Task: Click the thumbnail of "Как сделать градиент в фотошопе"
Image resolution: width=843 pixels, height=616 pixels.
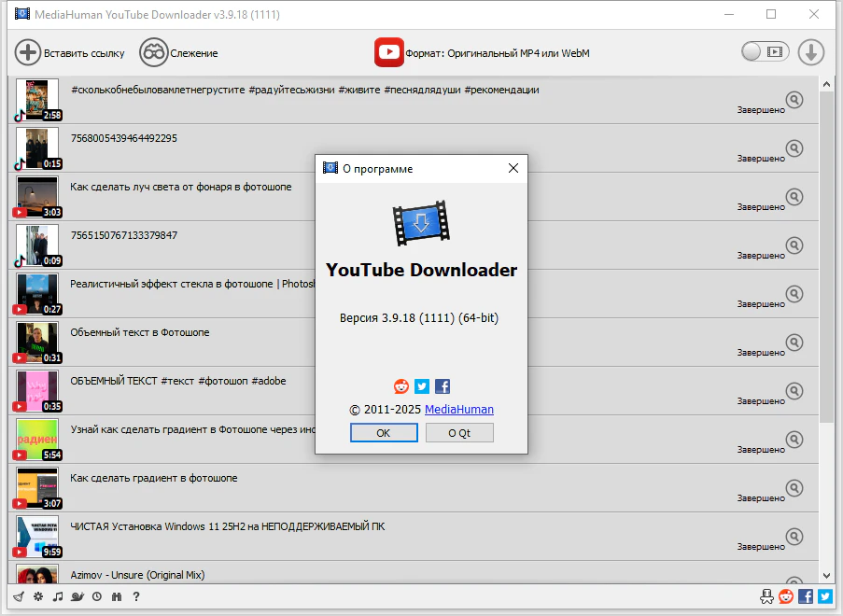Action: 37,488
